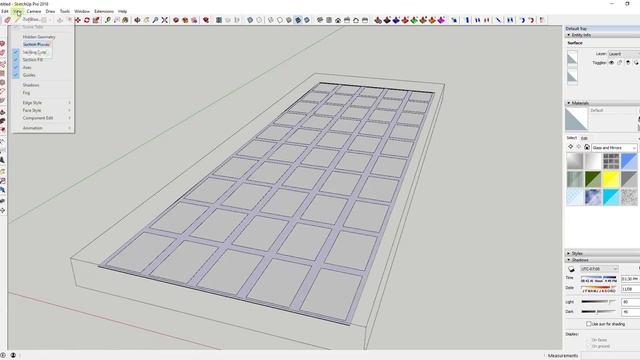Screen dimensions: 640x360
Task: Switch to Iso house view icon
Action: click(320, 20)
